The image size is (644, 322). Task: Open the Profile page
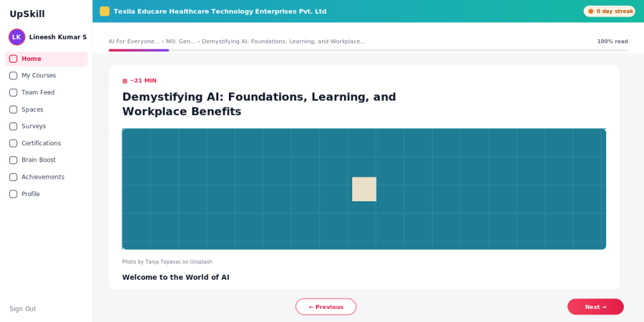click(46, 194)
